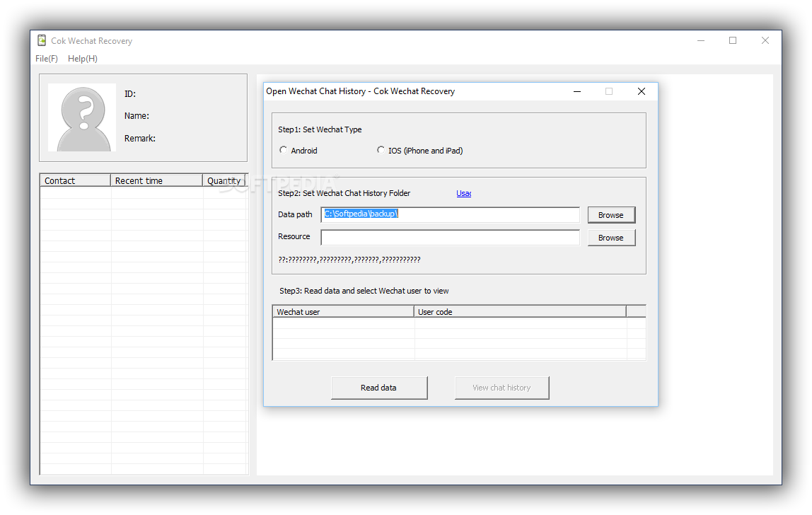Click the Quantity column header
This screenshot has width=812, height=515.
[x=224, y=180]
